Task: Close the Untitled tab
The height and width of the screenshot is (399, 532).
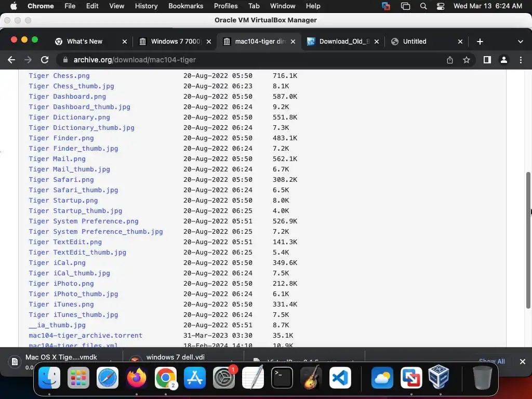Action: click(x=460, y=42)
